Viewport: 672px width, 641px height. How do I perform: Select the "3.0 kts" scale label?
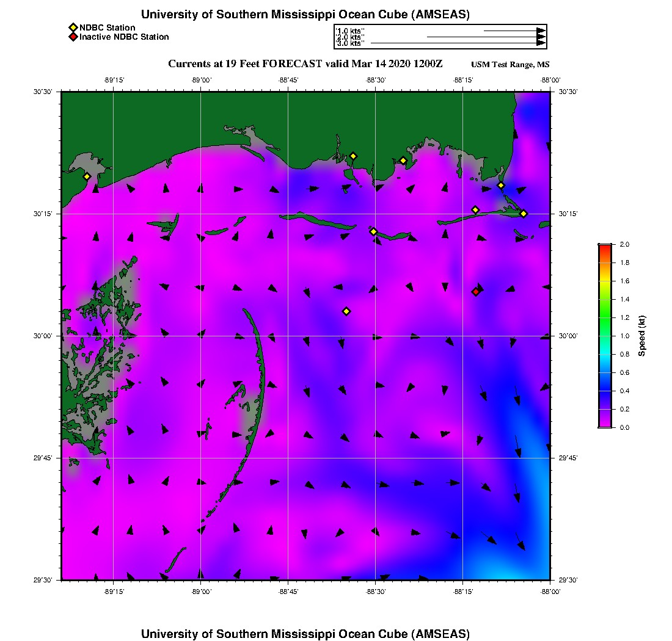tap(350, 43)
